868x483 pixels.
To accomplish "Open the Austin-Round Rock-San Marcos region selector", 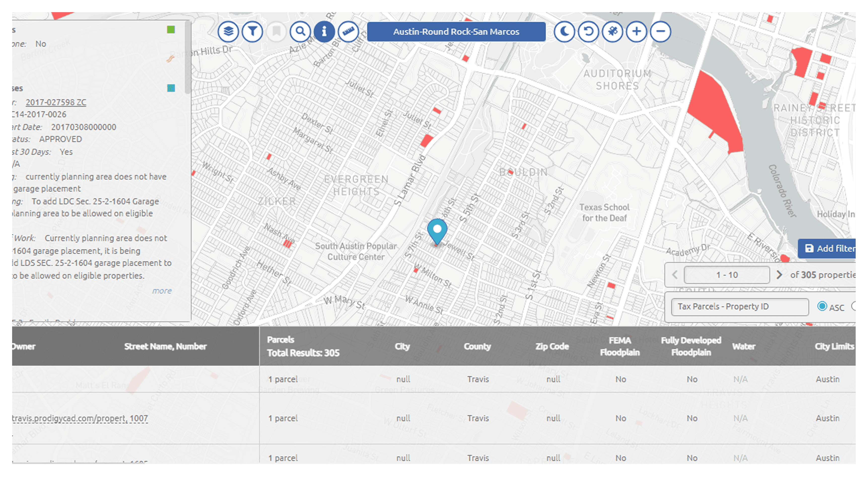I will tap(456, 32).
